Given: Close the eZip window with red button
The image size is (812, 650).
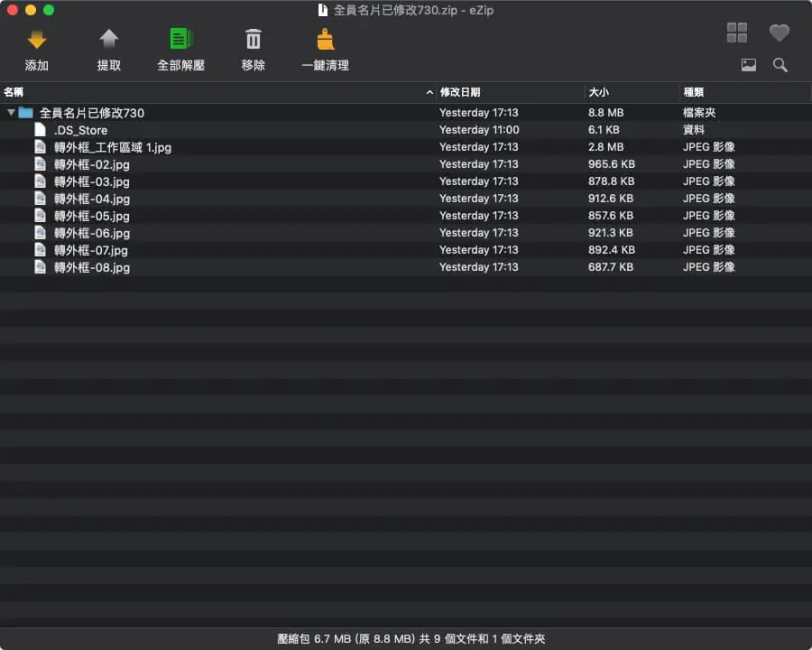Looking at the screenshot, I should click(x=13, y=10).
